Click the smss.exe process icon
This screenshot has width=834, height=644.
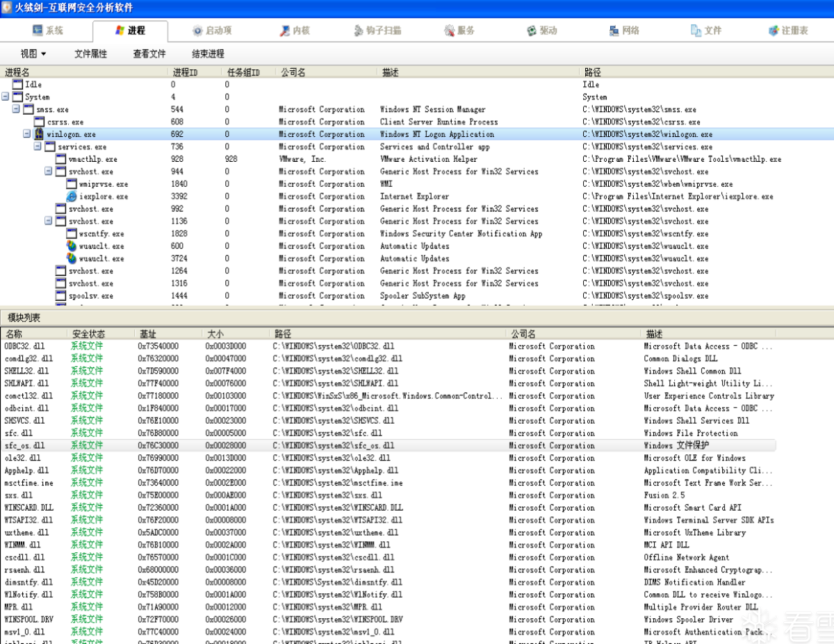tap(28, 109)
